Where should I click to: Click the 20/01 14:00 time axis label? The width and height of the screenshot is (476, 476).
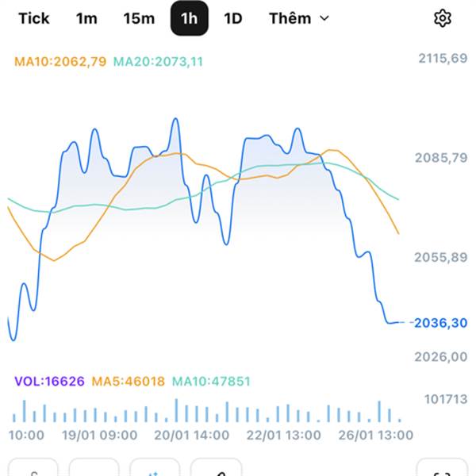pos(191,435)
